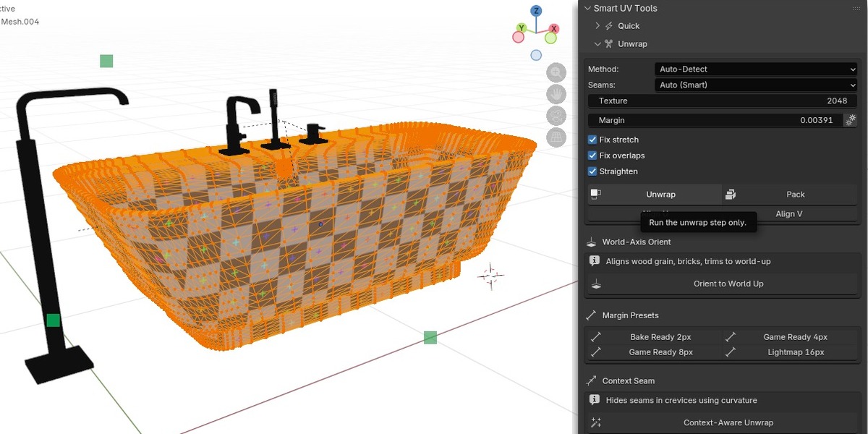Click the red X axis gizmo
Screen dimensions: 868x434
(x=553, y=30)
